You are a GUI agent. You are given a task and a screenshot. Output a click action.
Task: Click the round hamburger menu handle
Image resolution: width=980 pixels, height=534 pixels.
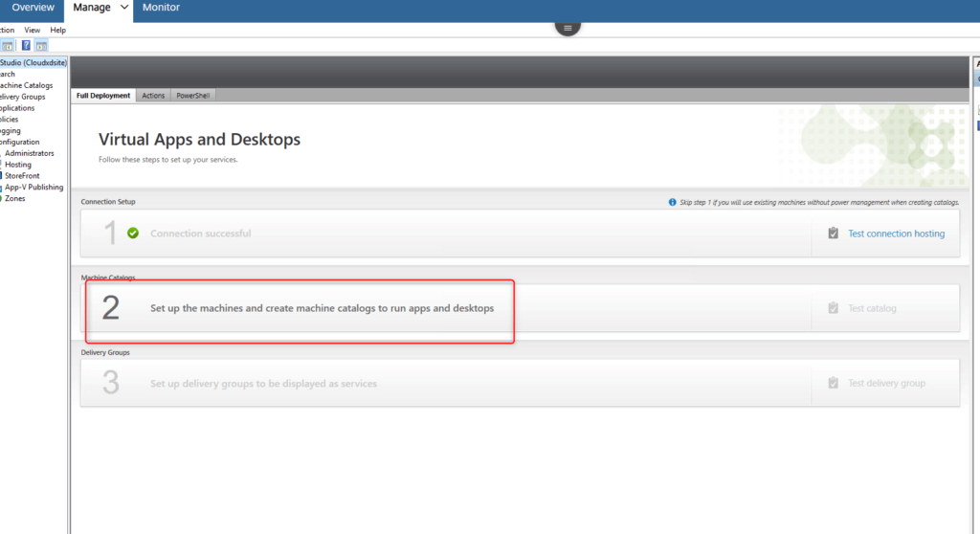(568, 28)
